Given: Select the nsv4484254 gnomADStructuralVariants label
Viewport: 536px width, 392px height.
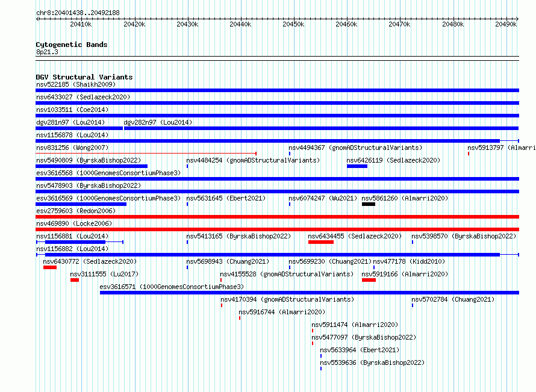Looking at the screenshot, I should [x=253, y=160].
